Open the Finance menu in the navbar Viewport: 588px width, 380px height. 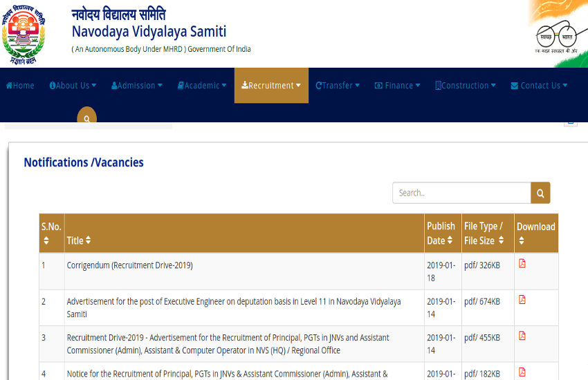pyautogui.click(x=397, y=86)
